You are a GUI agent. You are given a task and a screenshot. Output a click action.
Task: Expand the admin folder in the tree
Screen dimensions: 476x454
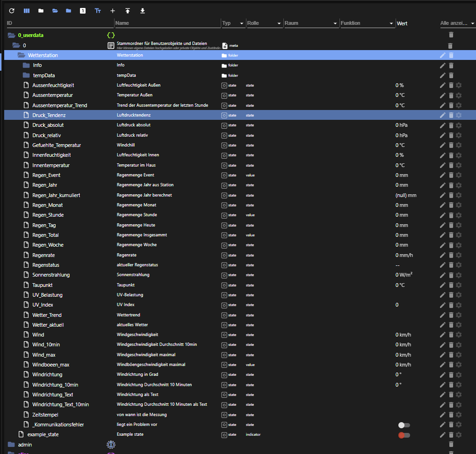pyautogui.click(x=12, y=445)
